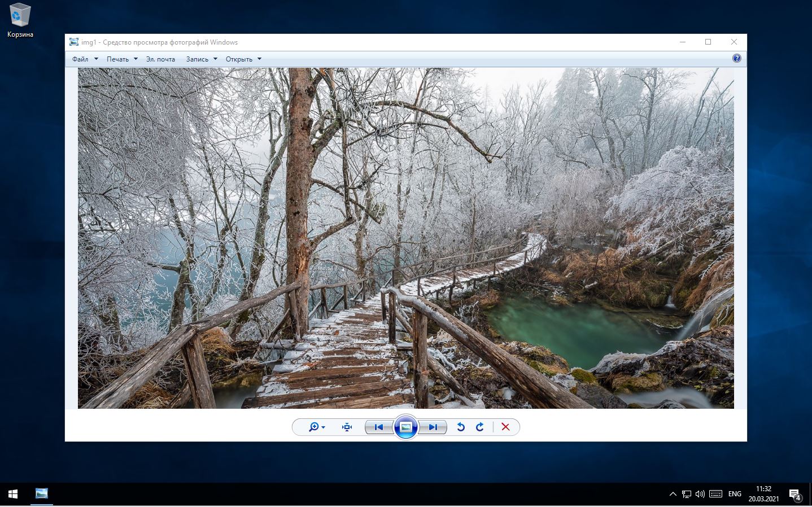Click the fit-to-window actual size icon
The image size is (812, 507).
click(x=347, y=427)
